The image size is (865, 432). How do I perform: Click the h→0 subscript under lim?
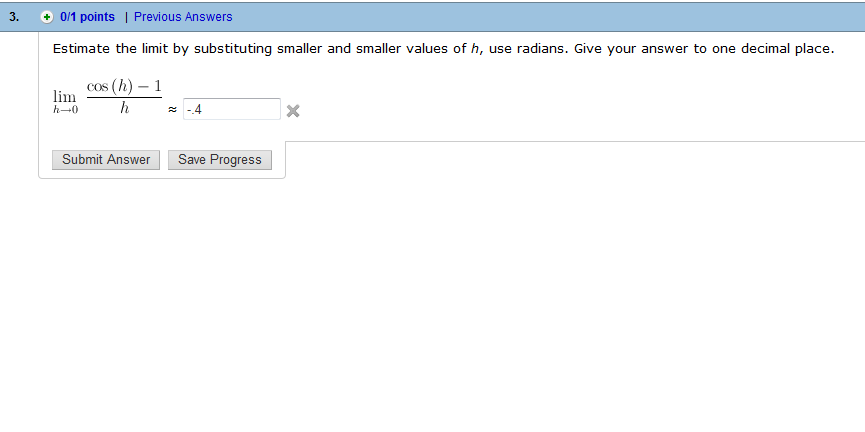click(66, 110)
